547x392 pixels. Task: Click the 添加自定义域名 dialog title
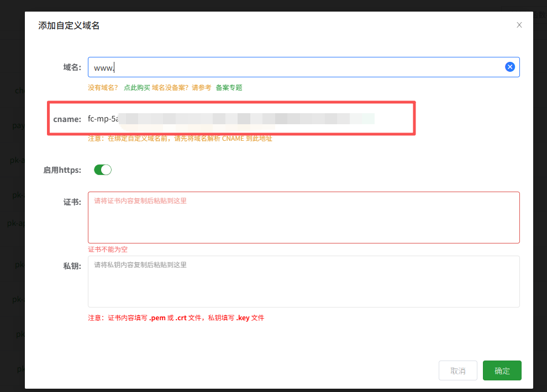point(69,25)
